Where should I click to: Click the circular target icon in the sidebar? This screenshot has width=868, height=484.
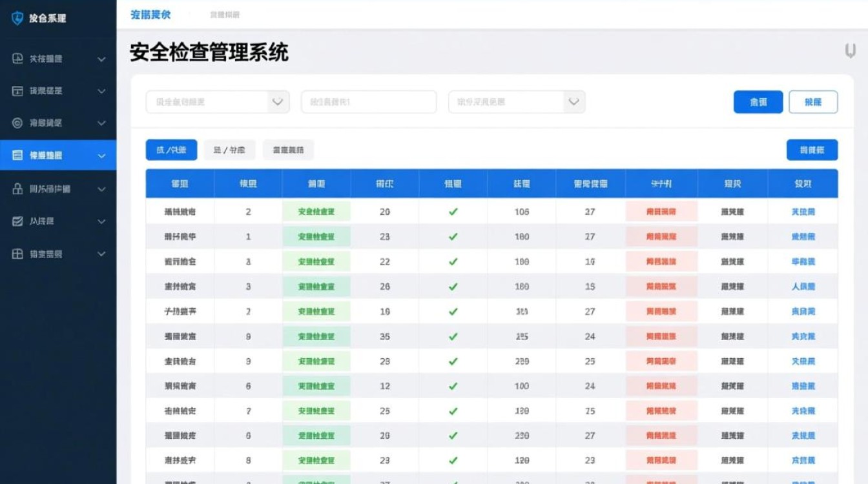(17, 123)
